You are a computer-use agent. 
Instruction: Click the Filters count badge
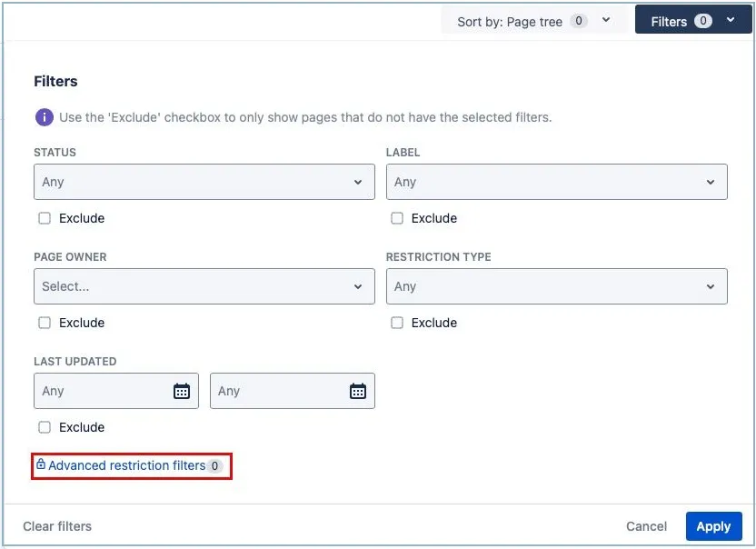point(703,21)
